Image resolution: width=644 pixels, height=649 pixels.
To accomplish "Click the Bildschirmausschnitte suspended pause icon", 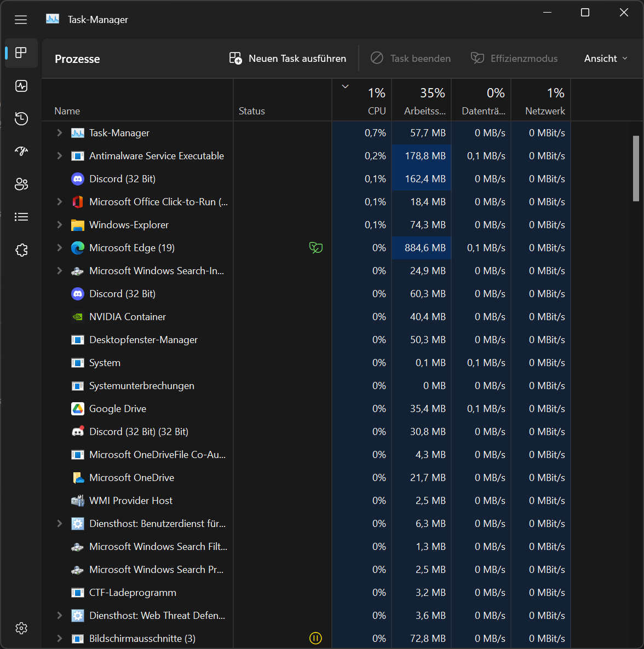I will tap(315, 638).
